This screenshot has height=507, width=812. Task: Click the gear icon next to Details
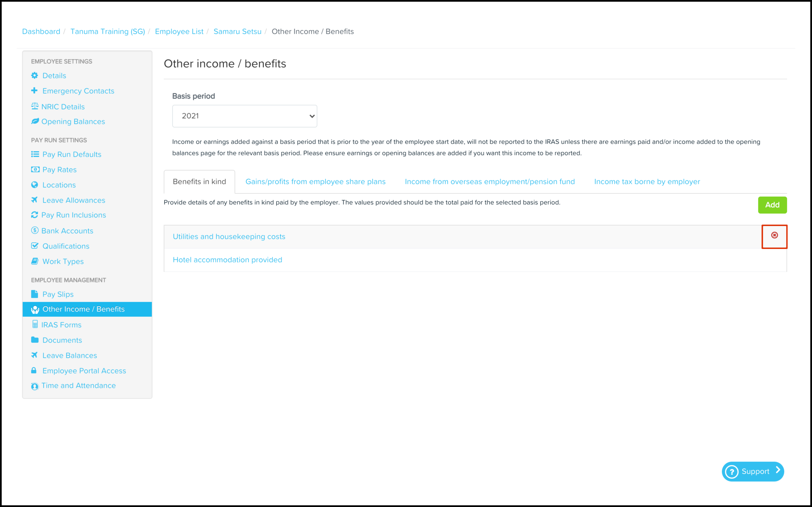click(x=35, y=75)
